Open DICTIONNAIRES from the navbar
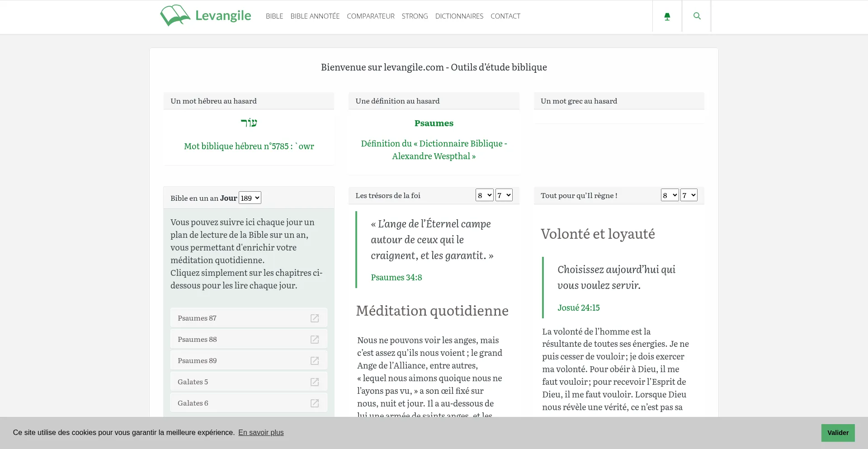The width and height of the screenshot is (868, 449). click(x=459, y=16)
